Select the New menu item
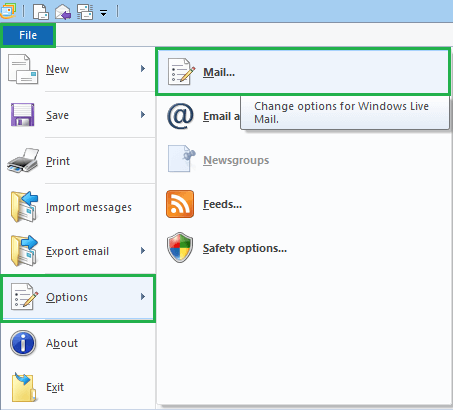 tap(78, 69)
